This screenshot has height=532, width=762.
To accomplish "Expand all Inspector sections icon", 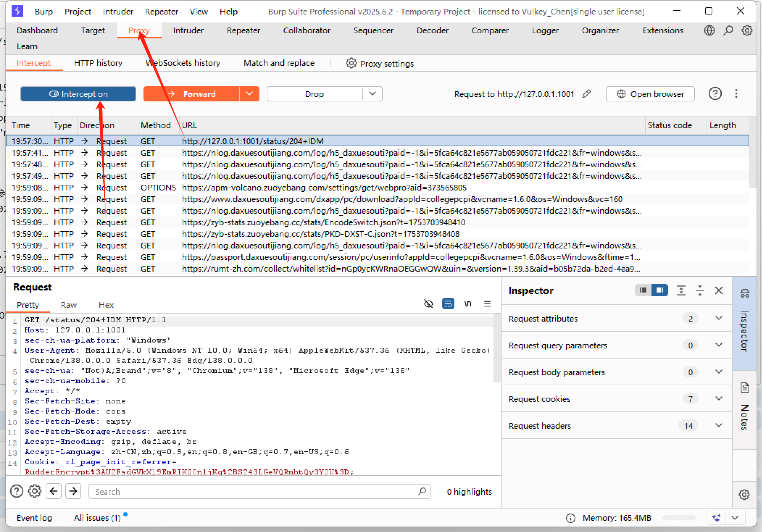I will point(681,290).
